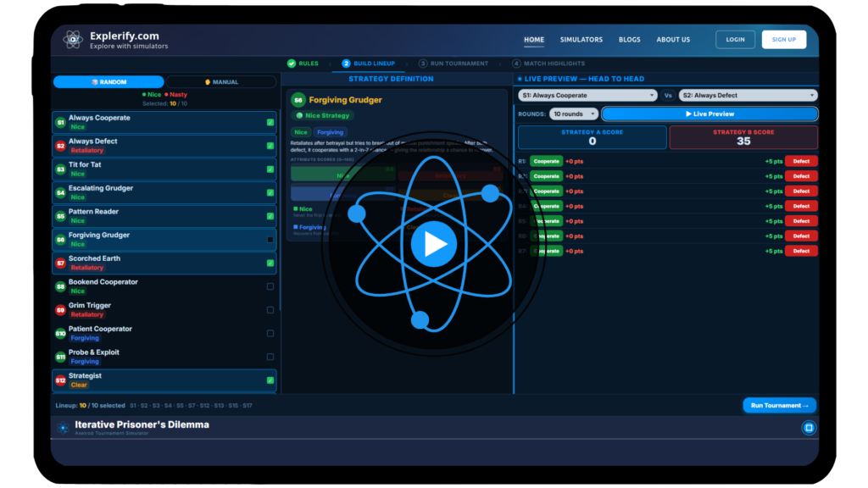Uncheck the Strategist checkbox
This screenshot has height=488, width=868.
[270, 380]
